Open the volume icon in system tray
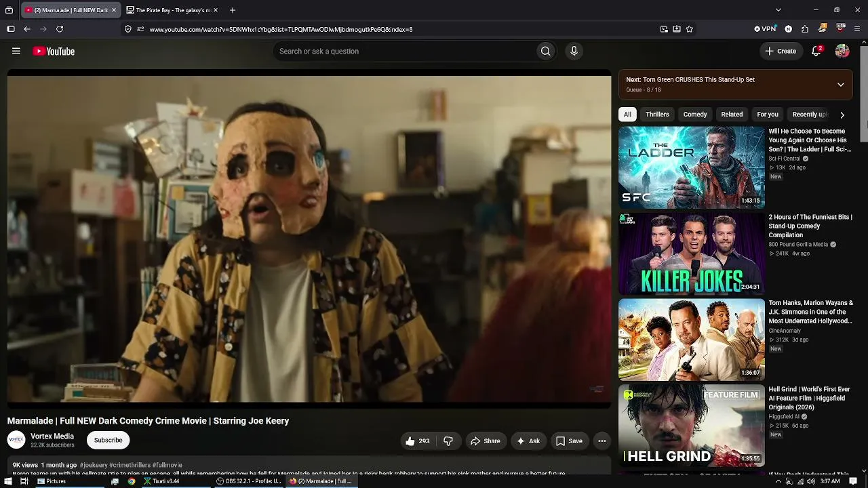The width and height of the screenshot is (868, 488). (x=811, y=481)
